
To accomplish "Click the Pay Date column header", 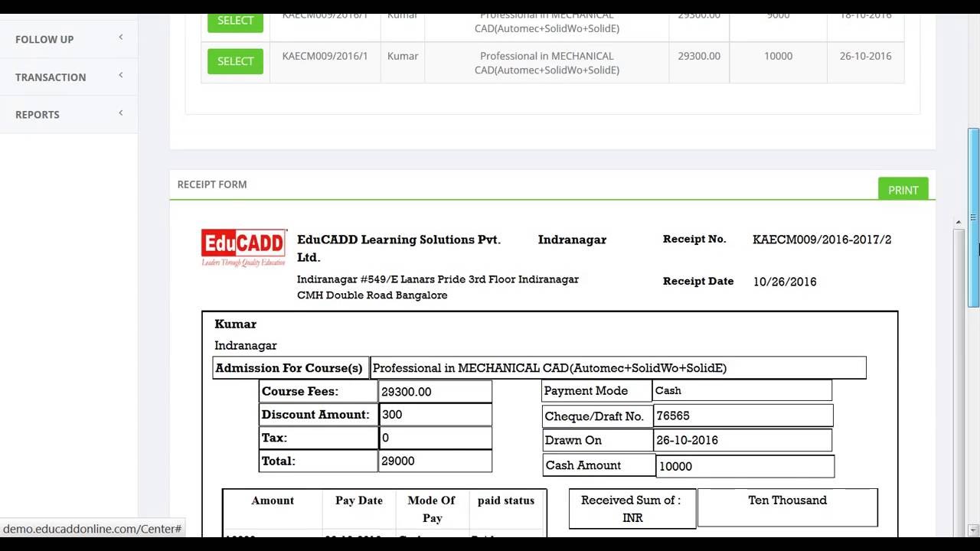I will pyautogui.click(x=358, y=500).
